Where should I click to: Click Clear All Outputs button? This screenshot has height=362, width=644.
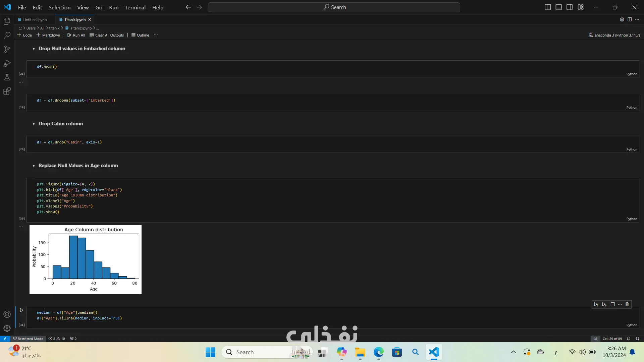click(x=107, y=35)
